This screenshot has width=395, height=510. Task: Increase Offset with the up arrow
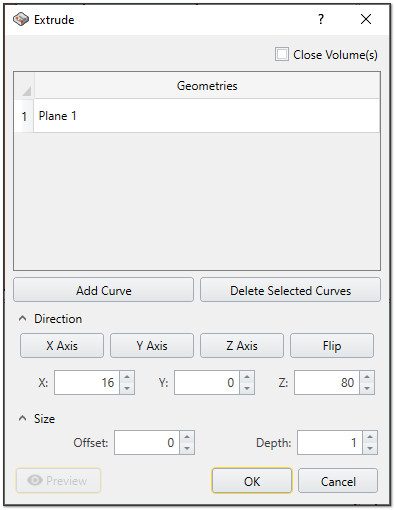click(187, 437)
